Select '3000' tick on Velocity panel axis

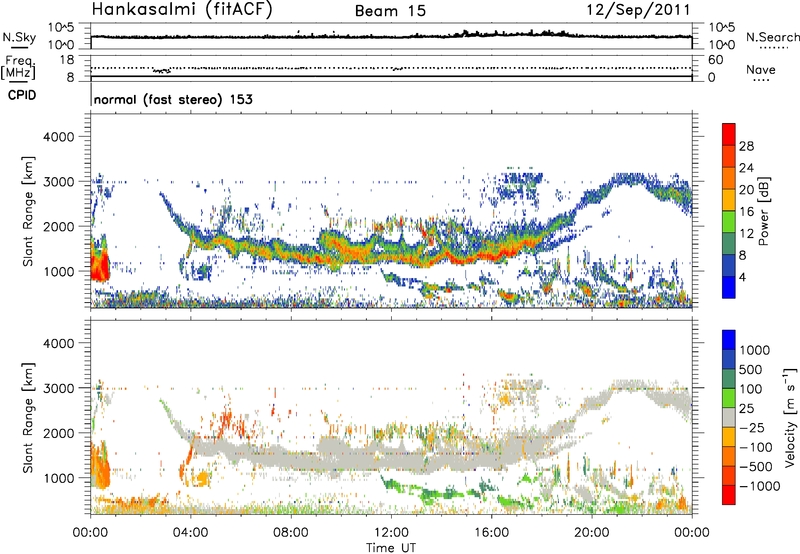point(58,388)
